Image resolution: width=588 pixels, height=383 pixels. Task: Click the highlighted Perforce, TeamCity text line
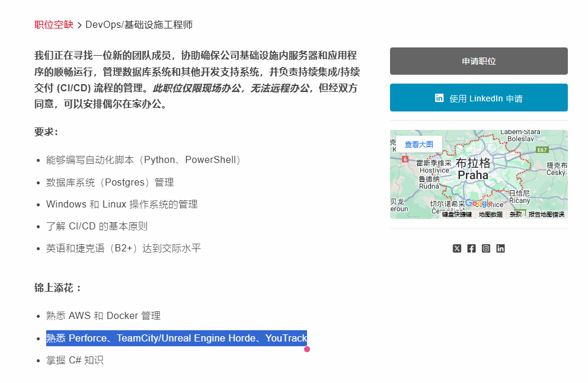pos(177,338)
